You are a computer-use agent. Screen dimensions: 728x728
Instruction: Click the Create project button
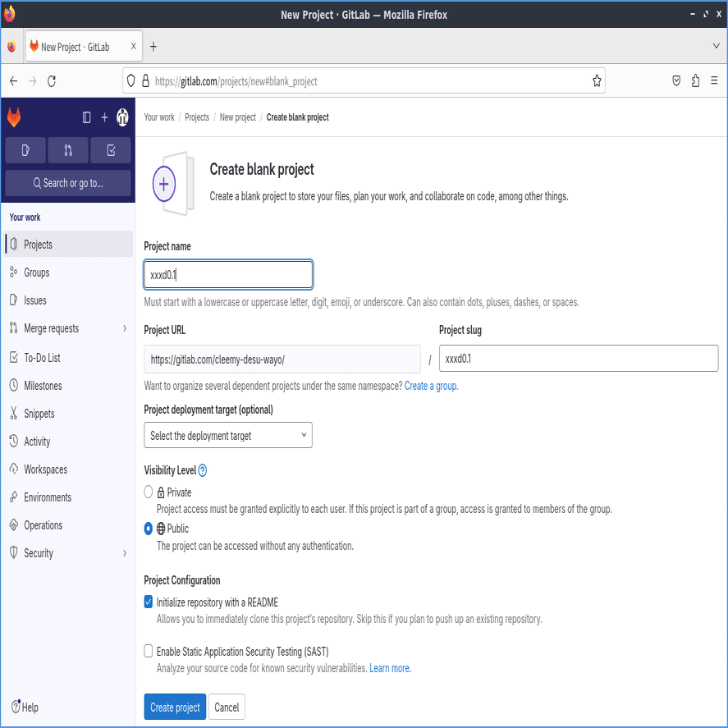click(175, 707)
